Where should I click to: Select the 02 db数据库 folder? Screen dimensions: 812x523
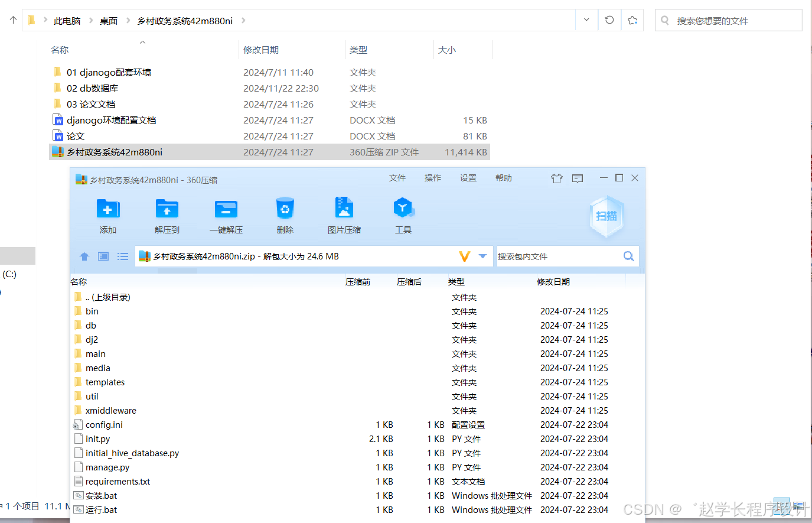(x=92, y=88)
